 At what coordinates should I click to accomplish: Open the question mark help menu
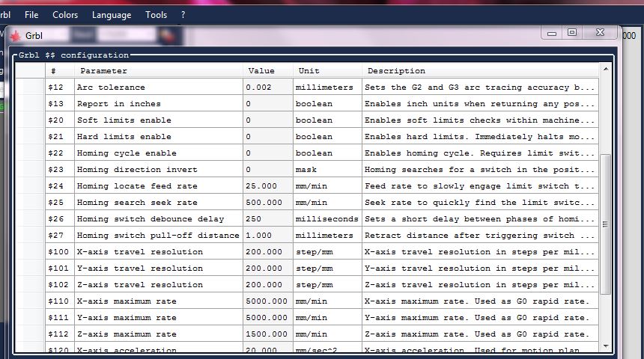183,15
